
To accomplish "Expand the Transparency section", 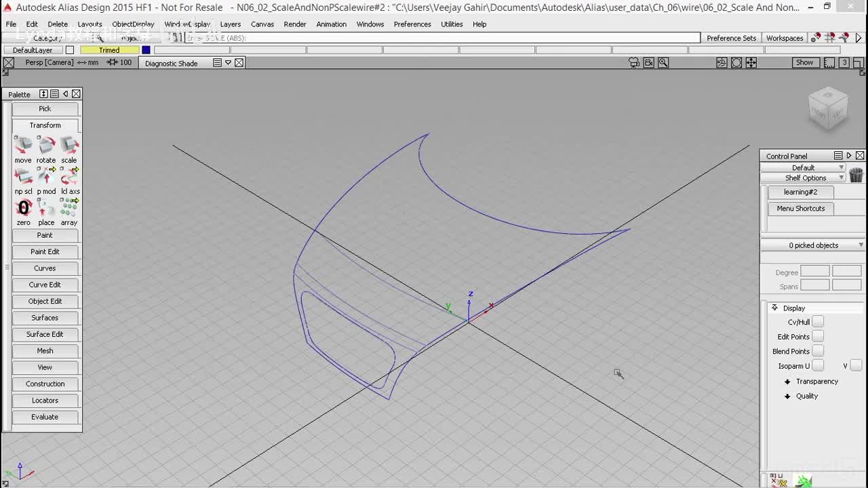I will [x=787, y=382].
